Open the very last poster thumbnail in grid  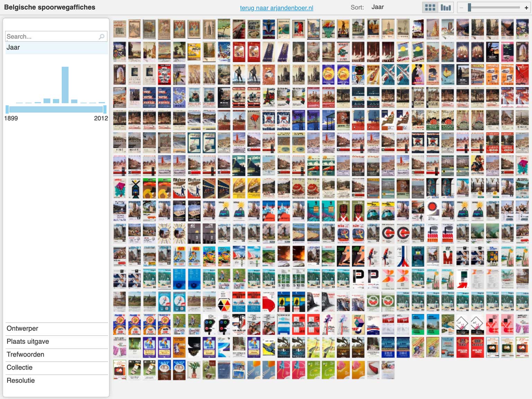coord(388,370)
